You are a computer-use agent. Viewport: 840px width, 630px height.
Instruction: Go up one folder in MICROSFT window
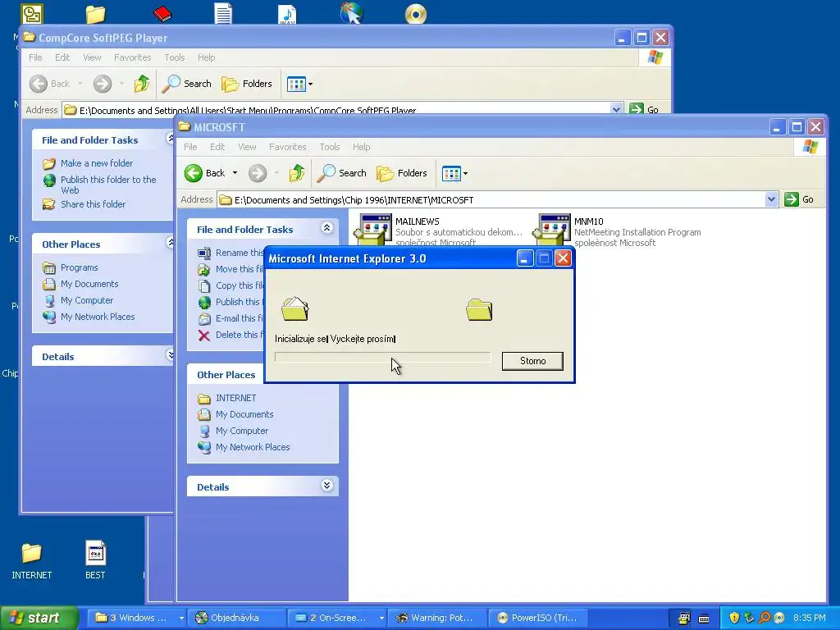[297, 173]
